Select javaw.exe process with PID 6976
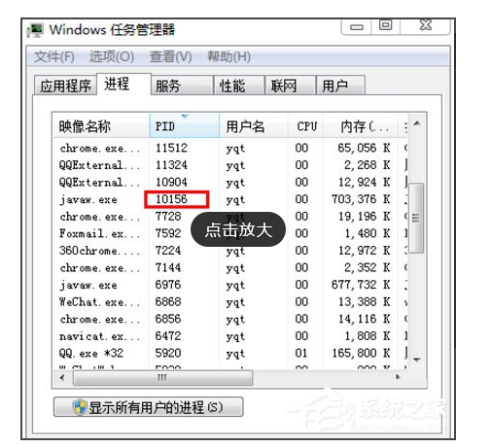491x448 pixels. pyautogui.click(x=229, y=285)
